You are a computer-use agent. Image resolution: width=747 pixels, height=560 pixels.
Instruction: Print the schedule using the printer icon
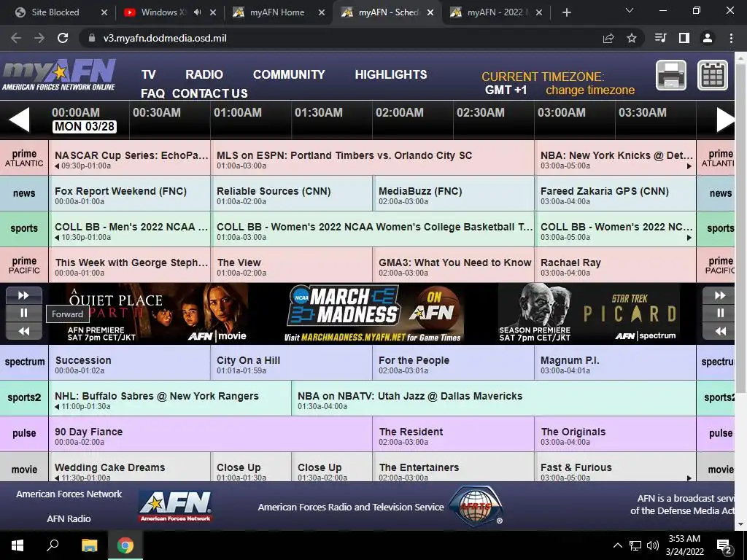[x=671, y=75]
